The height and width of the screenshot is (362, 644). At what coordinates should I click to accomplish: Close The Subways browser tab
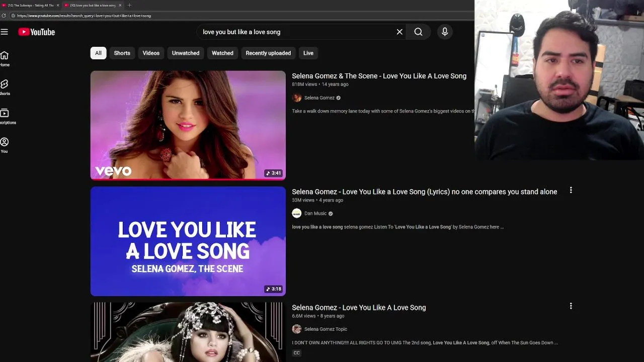pyautogui.click(x=58, y=5)
